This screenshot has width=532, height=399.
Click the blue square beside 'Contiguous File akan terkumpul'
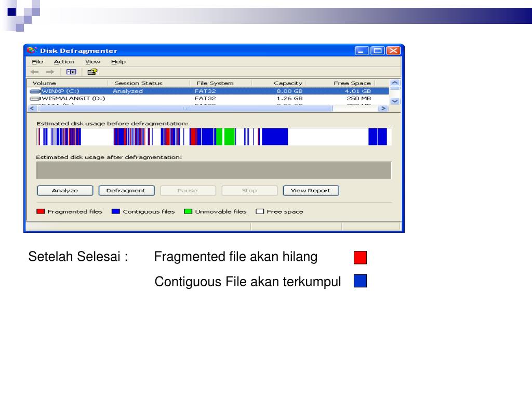(361, 281)
